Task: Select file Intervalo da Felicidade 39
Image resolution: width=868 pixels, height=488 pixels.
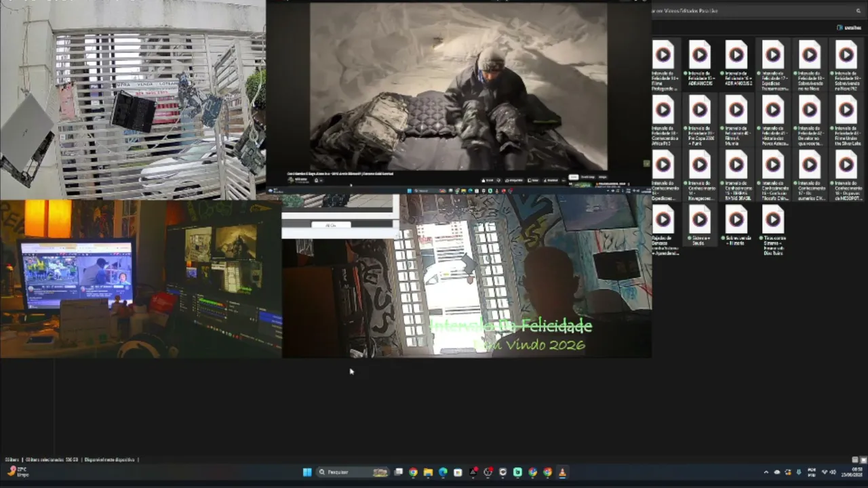Action: pyautogui.click(x=700, y=120)
